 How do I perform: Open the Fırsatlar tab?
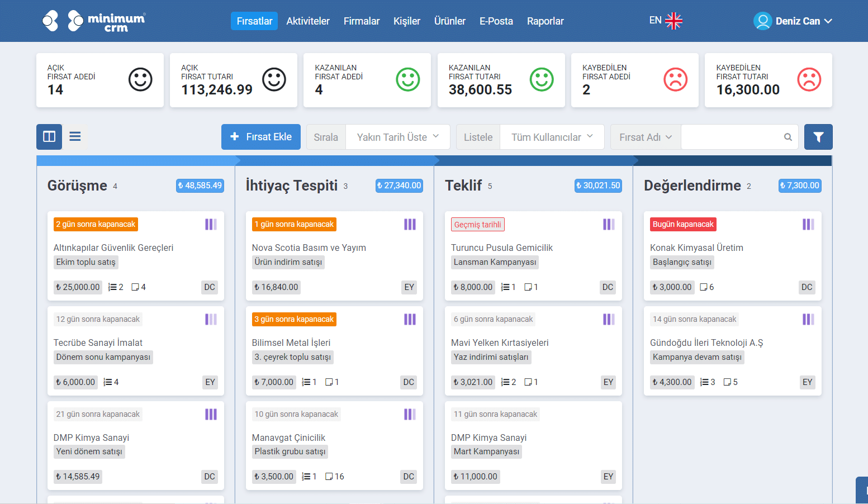coord(254,21)
